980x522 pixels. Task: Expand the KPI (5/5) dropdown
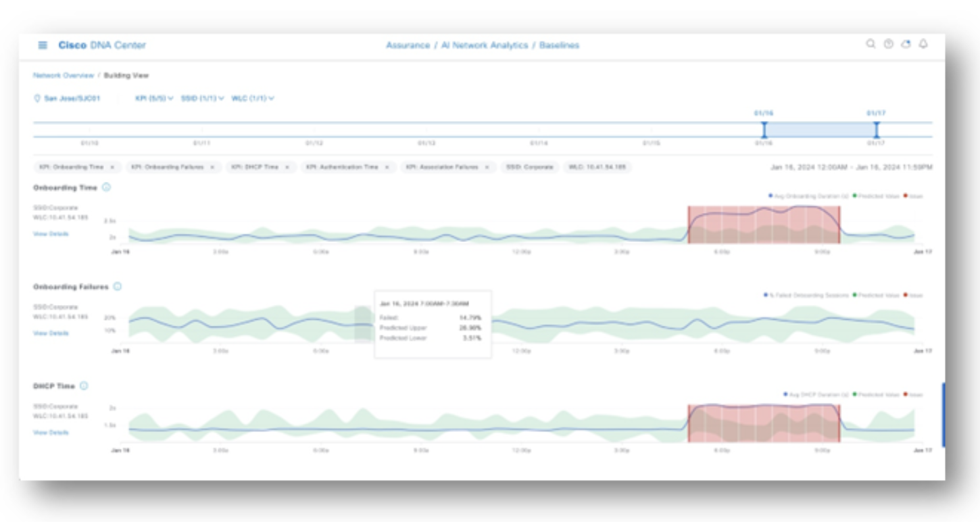coord(154,99)
